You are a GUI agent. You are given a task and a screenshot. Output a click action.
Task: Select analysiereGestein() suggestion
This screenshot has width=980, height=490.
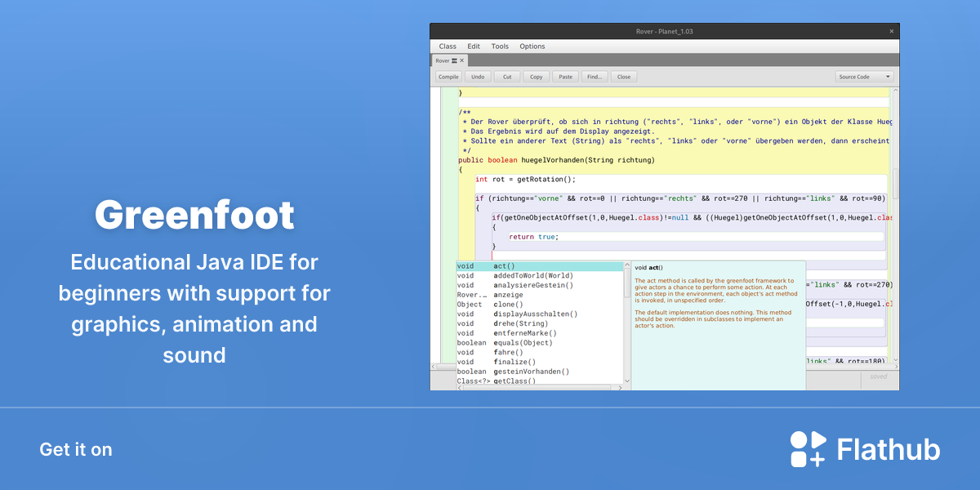pyautogui.click(x=539, y=285)
